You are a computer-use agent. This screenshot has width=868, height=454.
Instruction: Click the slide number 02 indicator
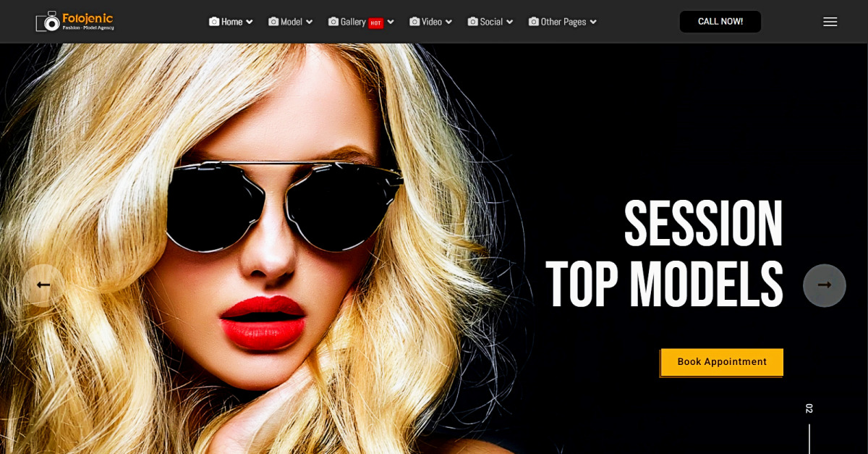[x=809, y=408]
